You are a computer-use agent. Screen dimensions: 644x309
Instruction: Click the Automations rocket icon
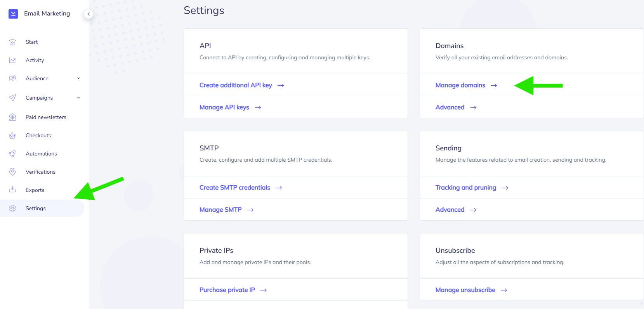click(12, 154)
